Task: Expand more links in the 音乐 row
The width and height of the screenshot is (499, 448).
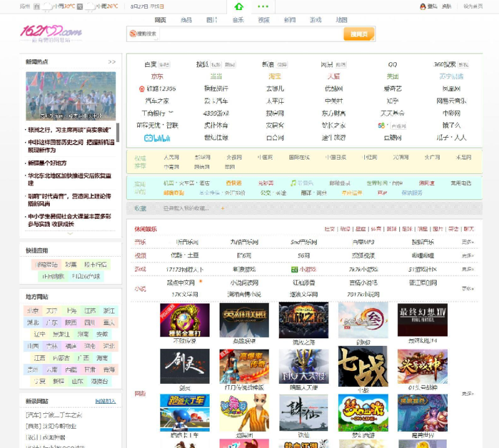Action: 467,242
